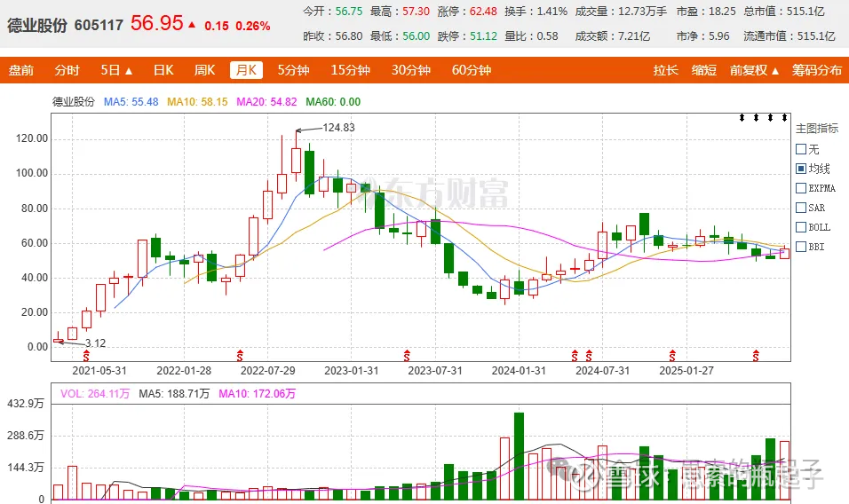The image size is (849, 504).
Task: Switch to the 60分钟 chart
Action: (472, 70)
